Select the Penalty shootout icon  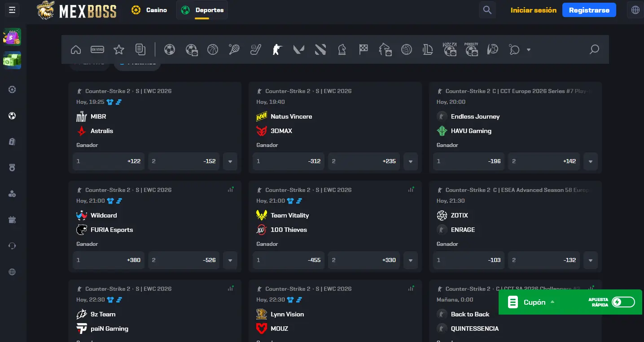click(471, 49)
